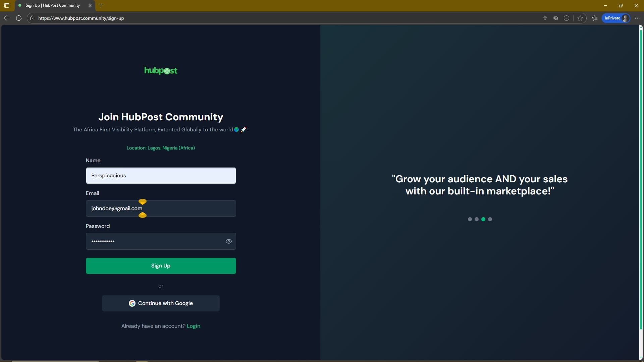The image size is (644, 362).
Task: Open location permission icon in address bar
Action: point(545,18)
